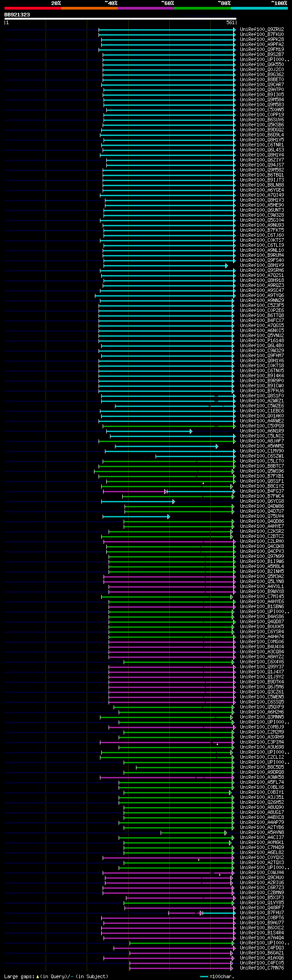Click the cyan ~100% identity legend segment
The width and height of the screenshot is (292, 980).
click(x=259, y=8)
